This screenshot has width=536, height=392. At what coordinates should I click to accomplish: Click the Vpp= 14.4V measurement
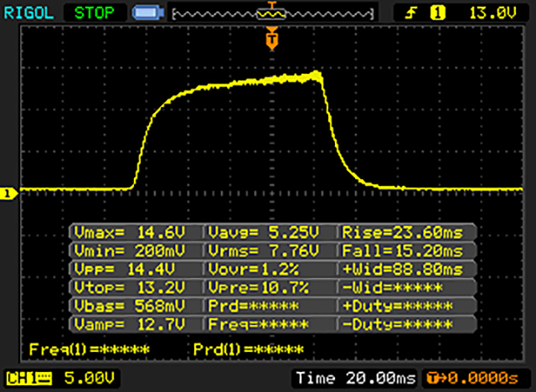125,270
